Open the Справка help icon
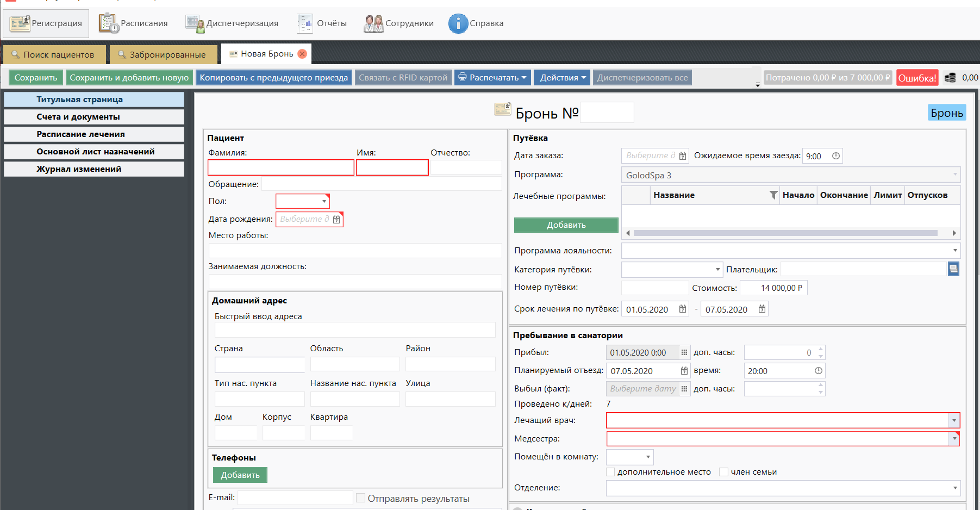 tap(458, 23)
